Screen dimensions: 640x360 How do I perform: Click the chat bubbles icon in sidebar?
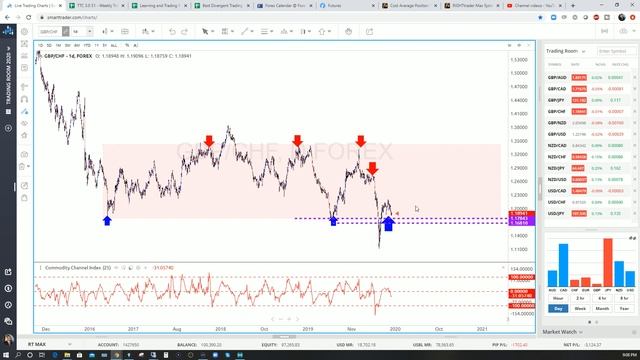[x=8, y=321]
